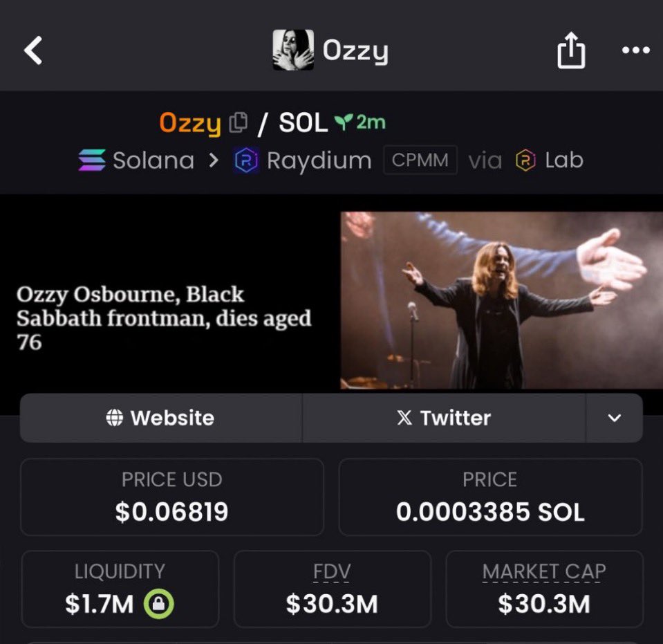
Task: Tap the green sprout pair-age icon
Action: (344, 122)
